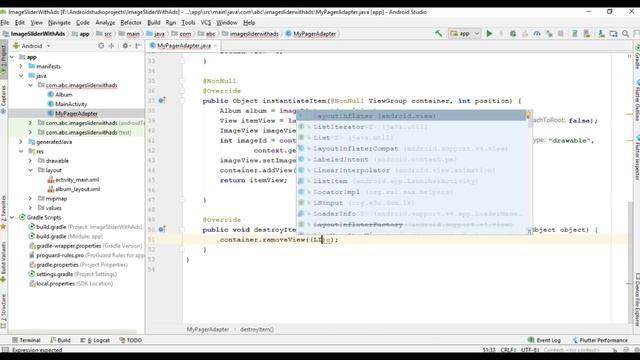The width and height of the screenshot is (640, 360).
Task: Attach debugger to Android process icon
Action: pos(549,33)
